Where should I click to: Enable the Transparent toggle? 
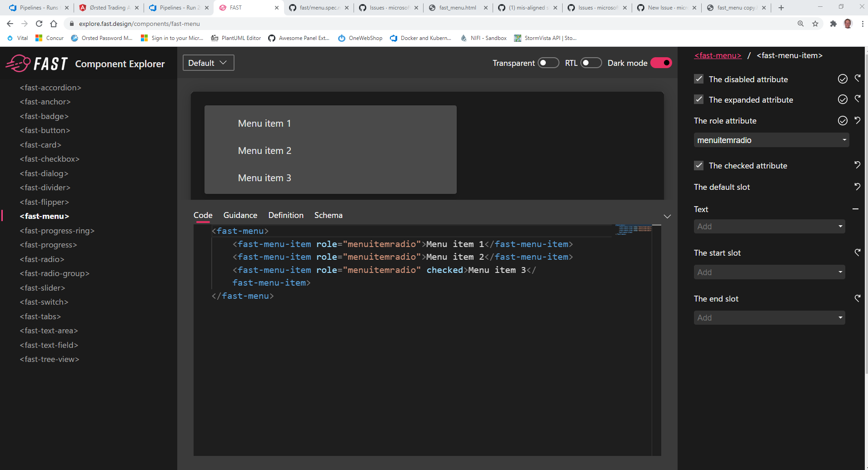(549, 63)
